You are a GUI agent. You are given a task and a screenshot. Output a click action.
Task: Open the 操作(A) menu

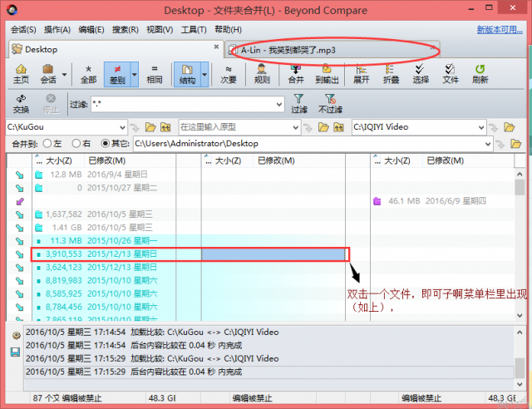pos(57,30)
